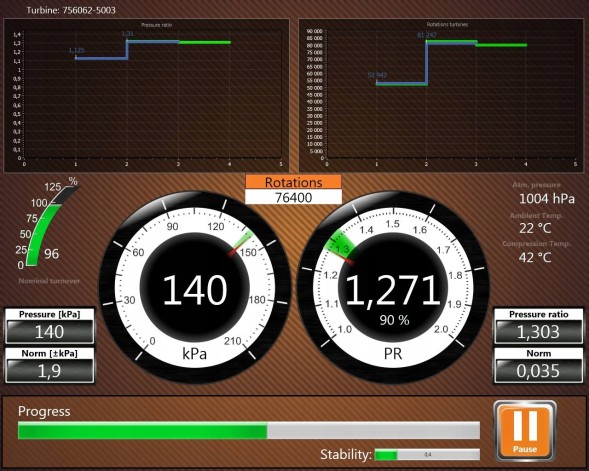The image size is (589, 471).
Task: Click the atmospheric pressure 1004 hPa value
Action: click(547, 199)
